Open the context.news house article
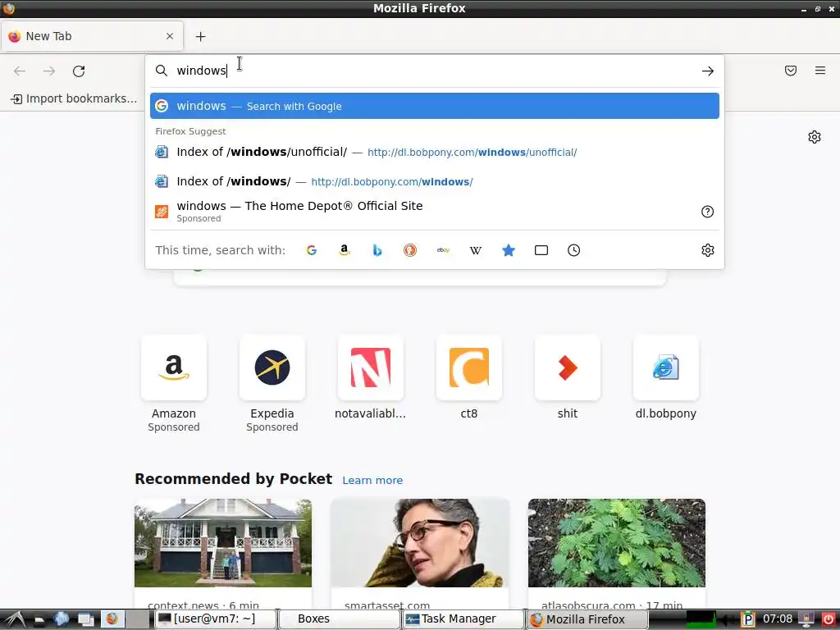 (x=223, y=554)
